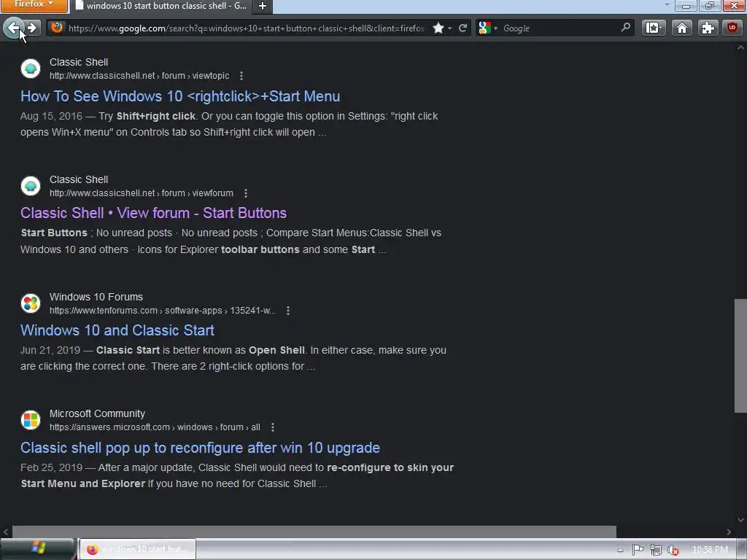Viewport: 747px width, 560px height.
Task: Open more options for viewtopic result
Action: [x=241, y=76]
